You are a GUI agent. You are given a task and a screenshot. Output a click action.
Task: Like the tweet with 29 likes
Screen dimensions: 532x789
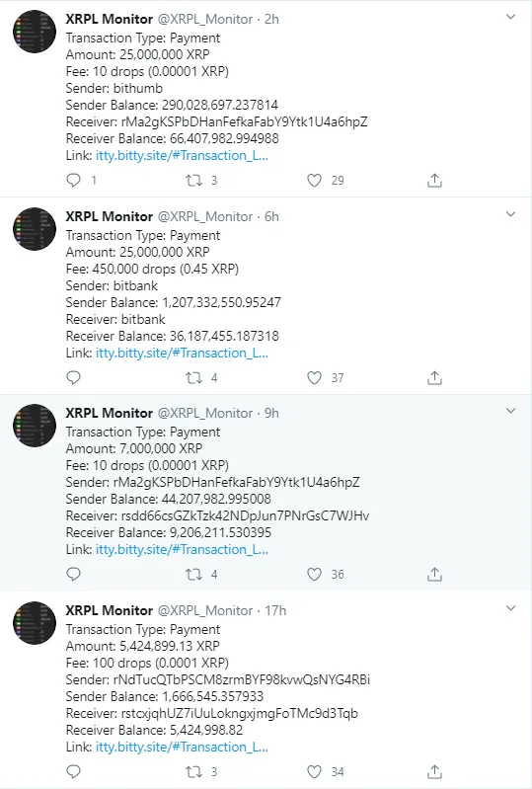click(314, 180)
